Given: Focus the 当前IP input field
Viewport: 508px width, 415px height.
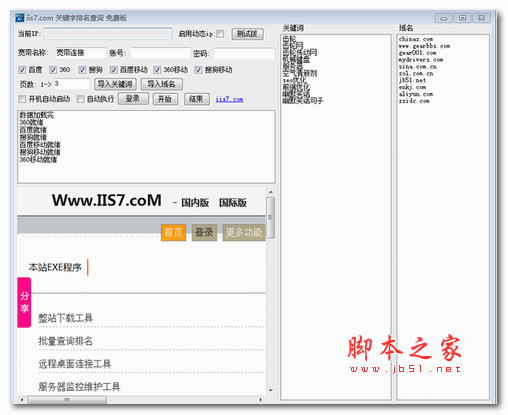Looking at the screenshot, I should pos(108,34).
